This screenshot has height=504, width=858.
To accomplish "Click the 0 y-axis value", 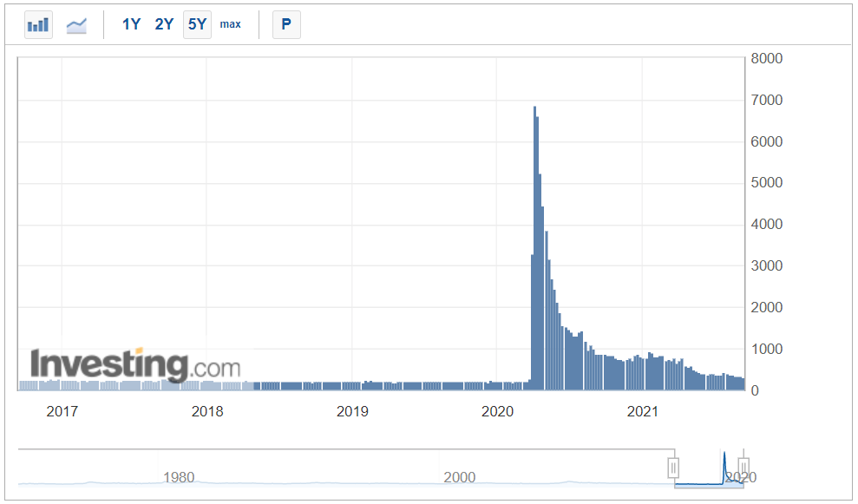I will coord(755,390).
